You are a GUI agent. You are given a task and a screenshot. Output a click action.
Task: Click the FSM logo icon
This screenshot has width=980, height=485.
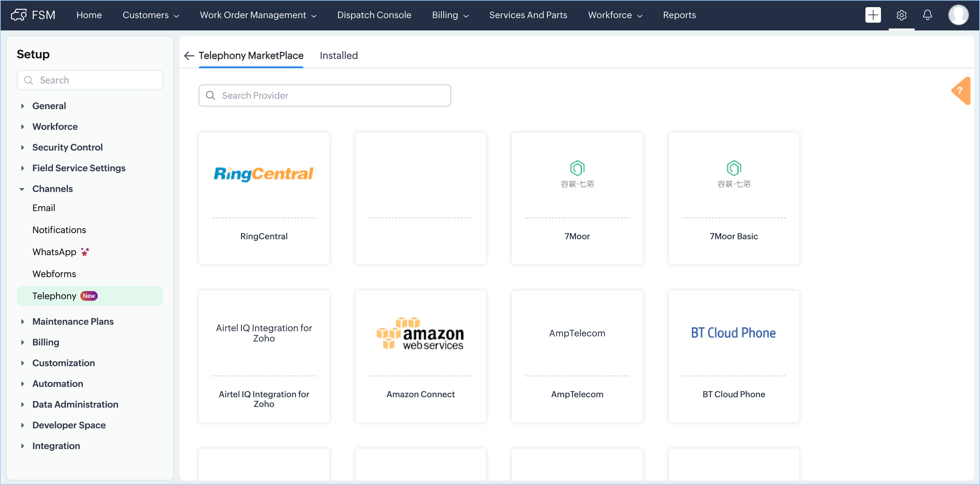[x=19, y=15]
